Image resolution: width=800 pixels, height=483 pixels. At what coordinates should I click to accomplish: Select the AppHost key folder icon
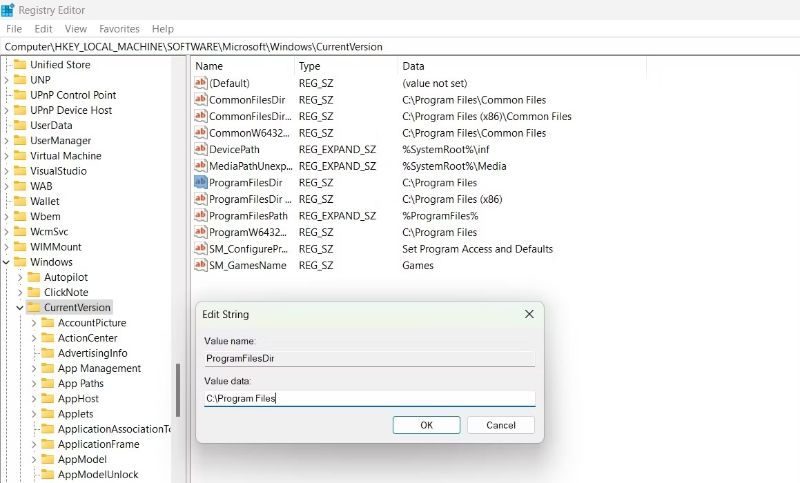[x=47, y=399]
